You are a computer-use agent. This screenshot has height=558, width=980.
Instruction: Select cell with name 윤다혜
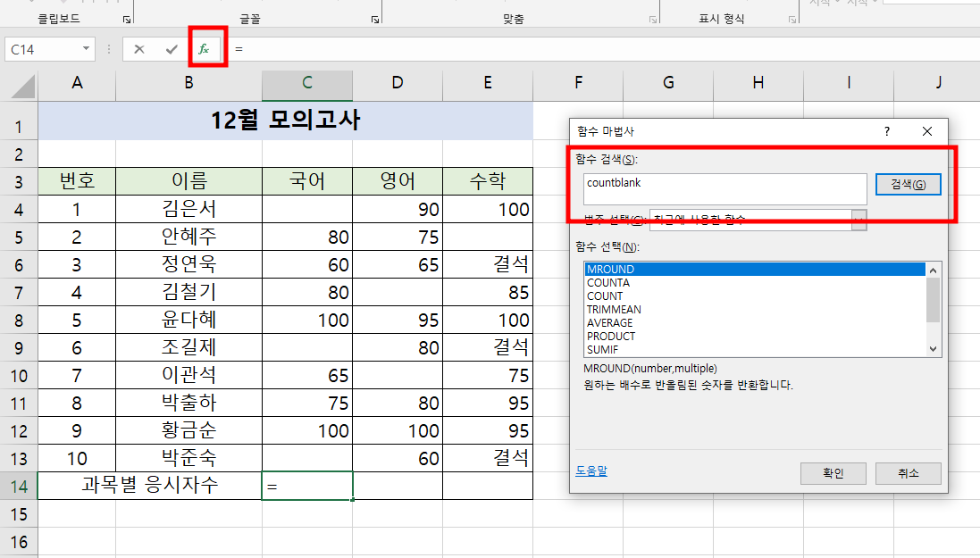click(x=188, y=320)
